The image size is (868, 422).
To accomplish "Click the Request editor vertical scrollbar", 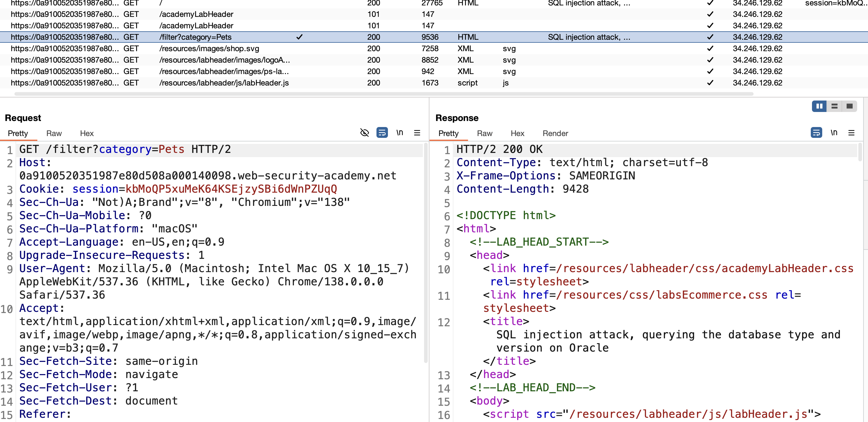I will click(426, 253).
